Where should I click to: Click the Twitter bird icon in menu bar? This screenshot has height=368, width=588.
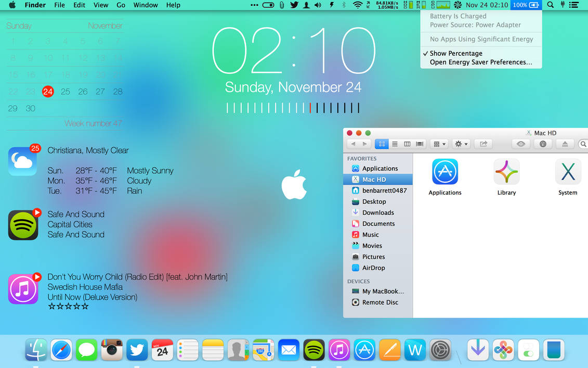(294, 5)
